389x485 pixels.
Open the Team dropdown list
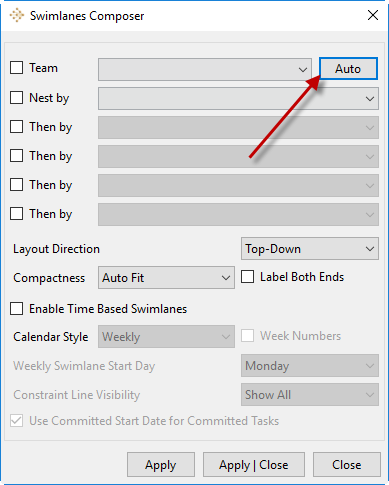[205, 69]
